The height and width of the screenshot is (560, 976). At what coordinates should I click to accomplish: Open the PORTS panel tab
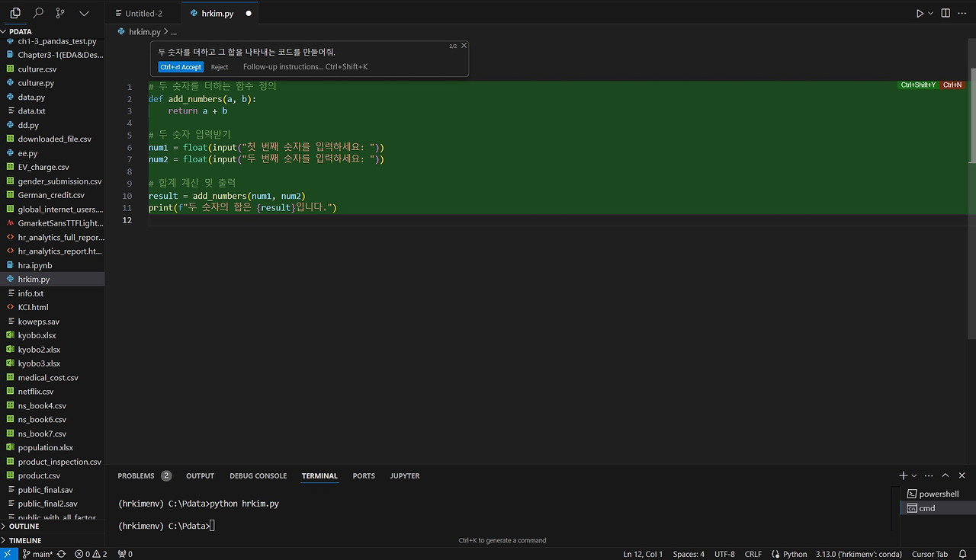[x=364, y=475]
